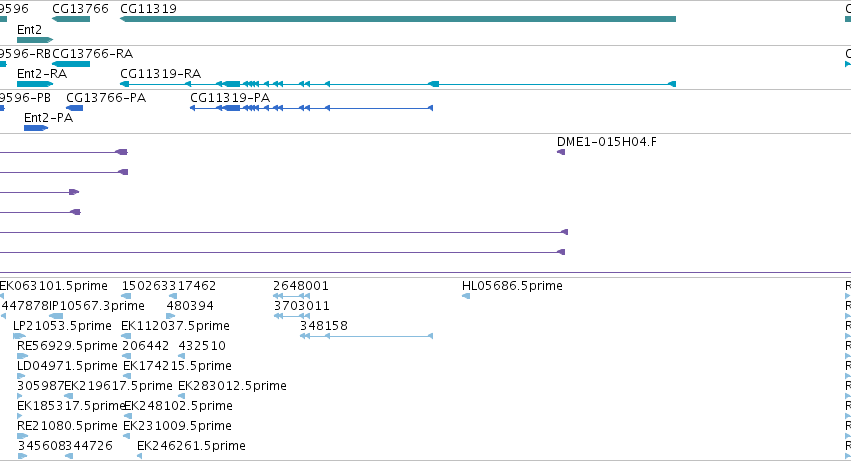Select EST 3703011 label
Screen dimensions: 851x461
coord(301,306)
